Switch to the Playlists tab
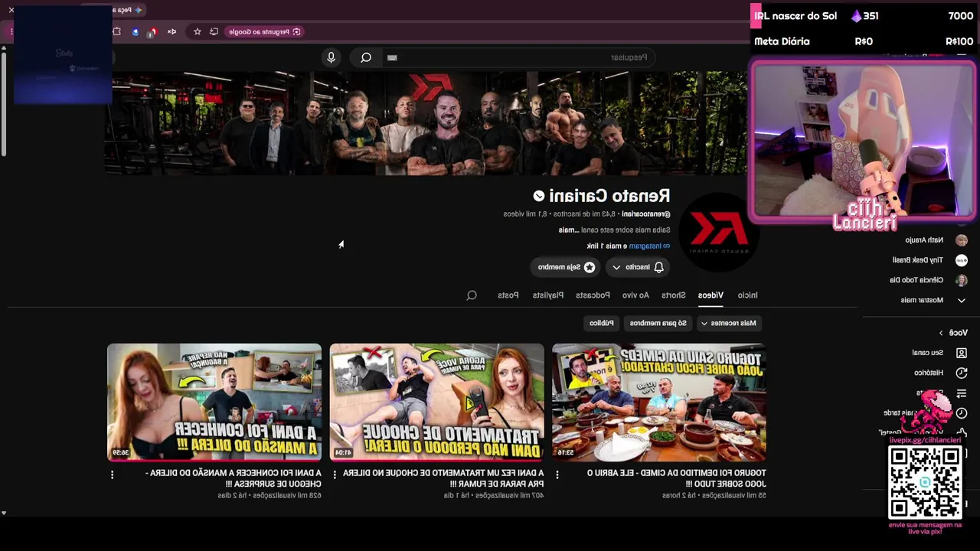Viewport: 980px width, 551px height. click(x=548, y=295)
